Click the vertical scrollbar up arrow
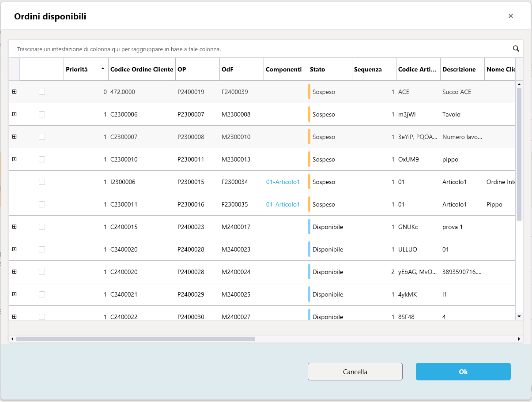 click(519, 84)
